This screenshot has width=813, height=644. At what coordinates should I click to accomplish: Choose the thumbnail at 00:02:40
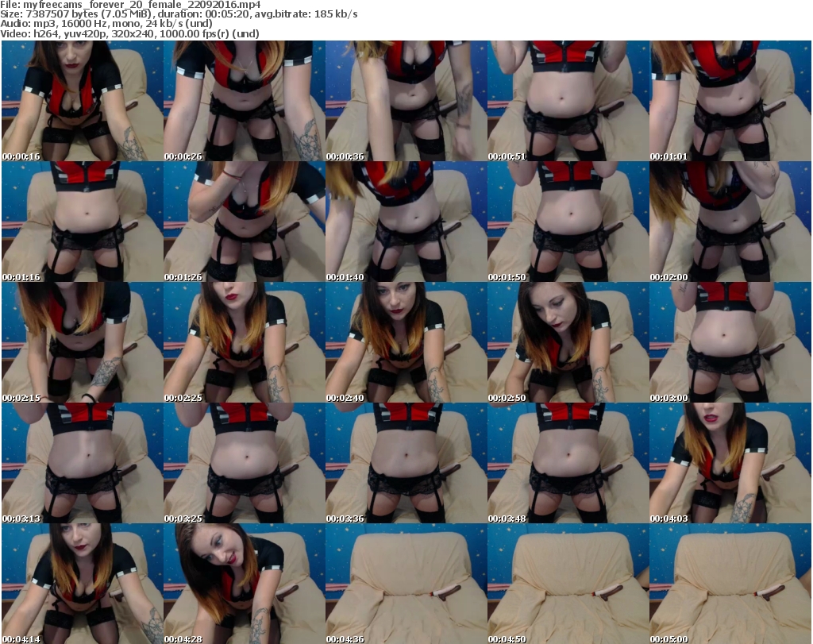coord(406,342)
